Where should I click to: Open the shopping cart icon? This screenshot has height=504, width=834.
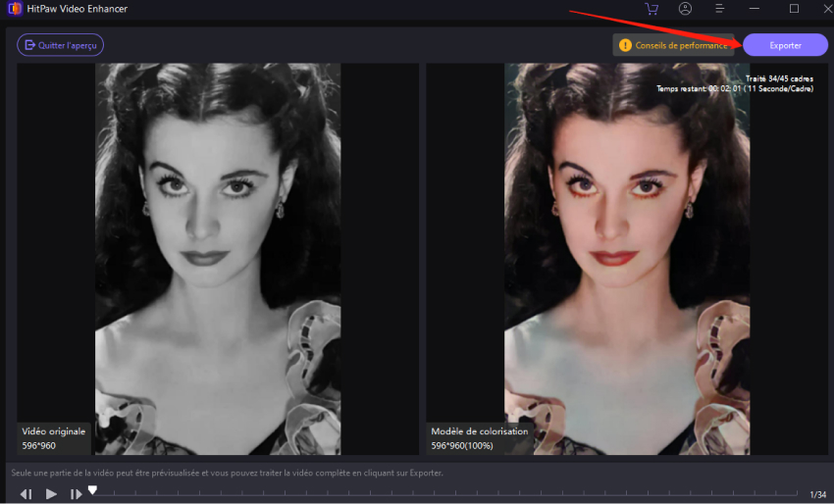652,9
